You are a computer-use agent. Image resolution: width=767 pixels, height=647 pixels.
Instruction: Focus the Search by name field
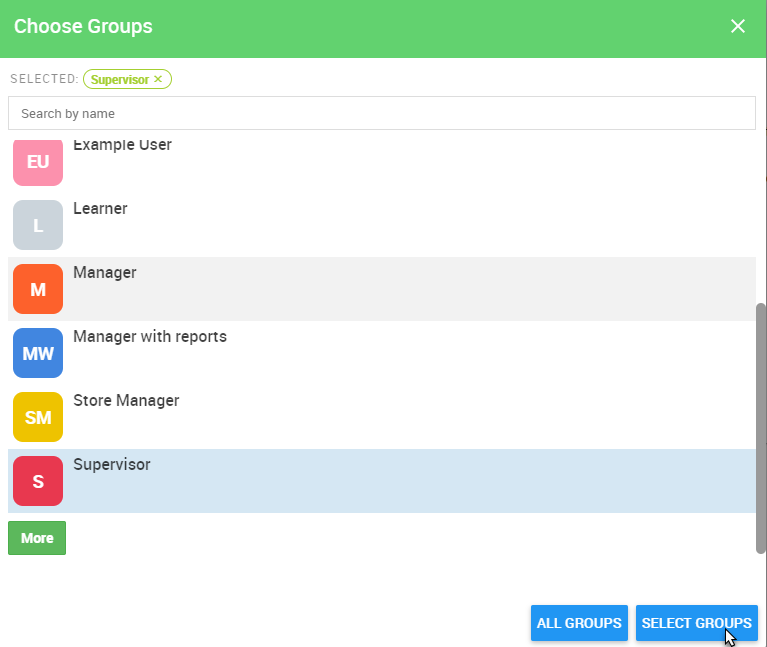[382, 113]
